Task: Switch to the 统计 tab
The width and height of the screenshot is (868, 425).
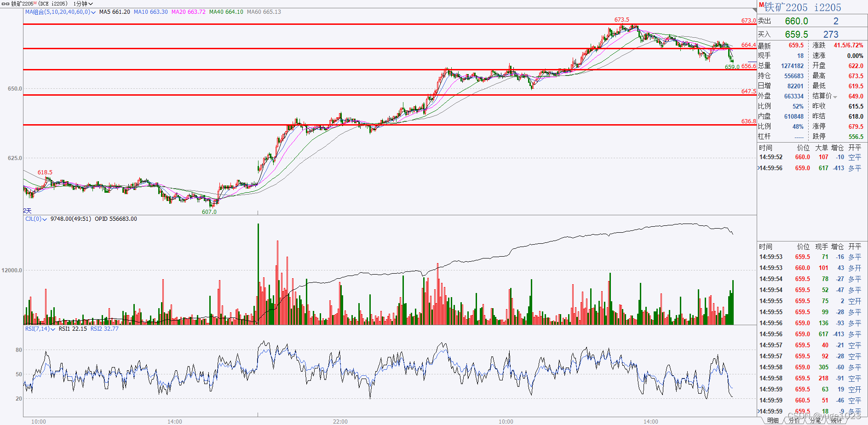Action: (x=836, y=420)
